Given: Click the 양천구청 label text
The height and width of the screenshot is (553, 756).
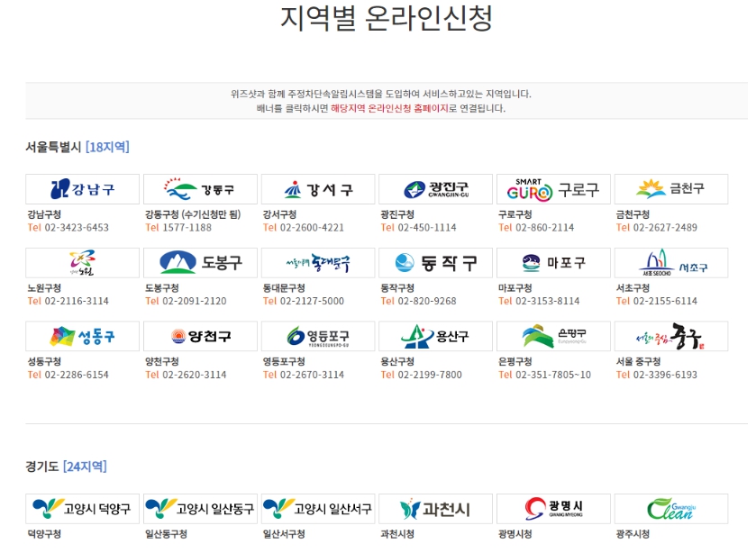Looking at the screenshot, I should click(162, 361).
